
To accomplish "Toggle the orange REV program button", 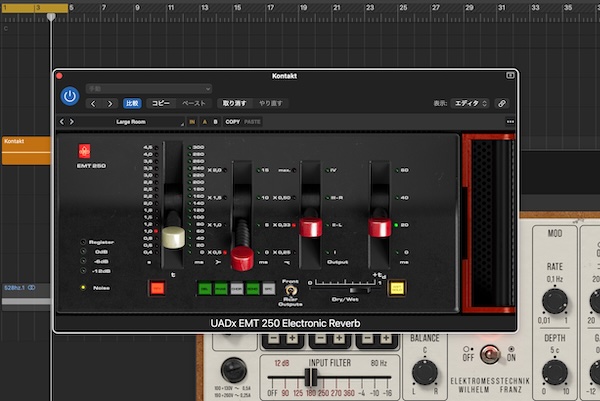I will [157, 288].
